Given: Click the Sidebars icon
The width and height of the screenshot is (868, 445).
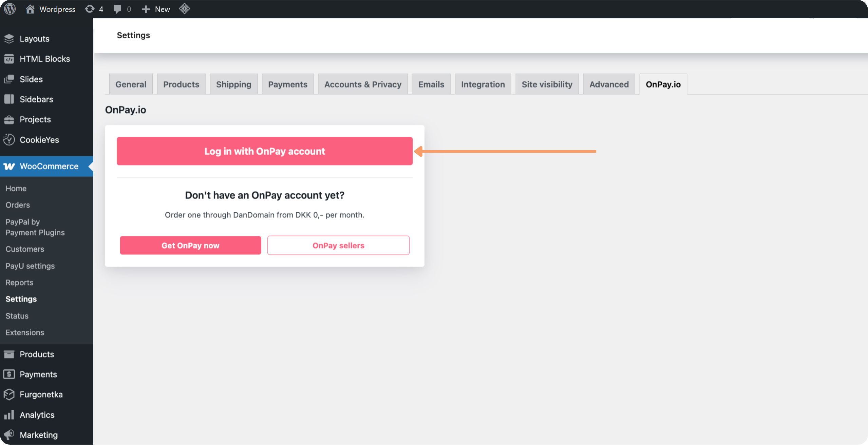Looking at the screenshot, I should (10, 99).
